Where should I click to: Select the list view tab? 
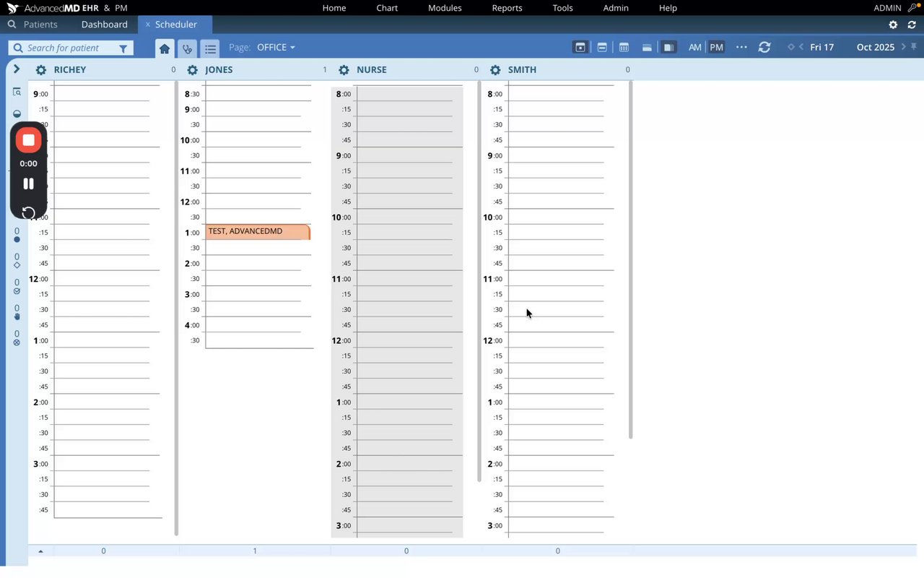tap(210, 48)
